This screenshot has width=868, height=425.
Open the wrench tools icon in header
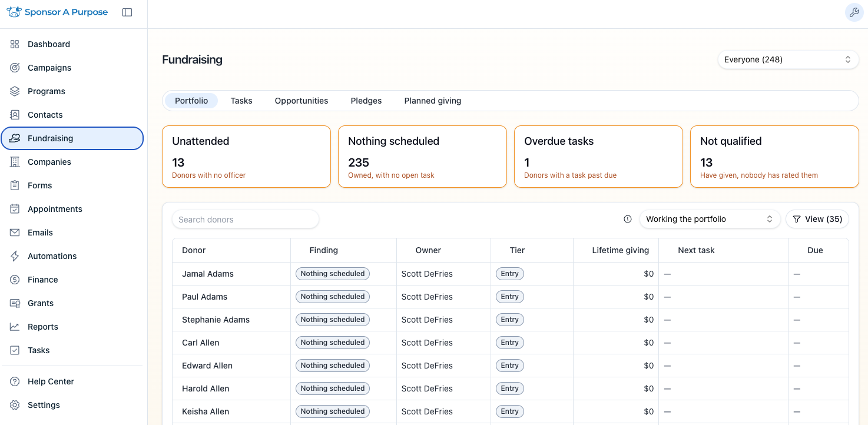tap(854, 12)
